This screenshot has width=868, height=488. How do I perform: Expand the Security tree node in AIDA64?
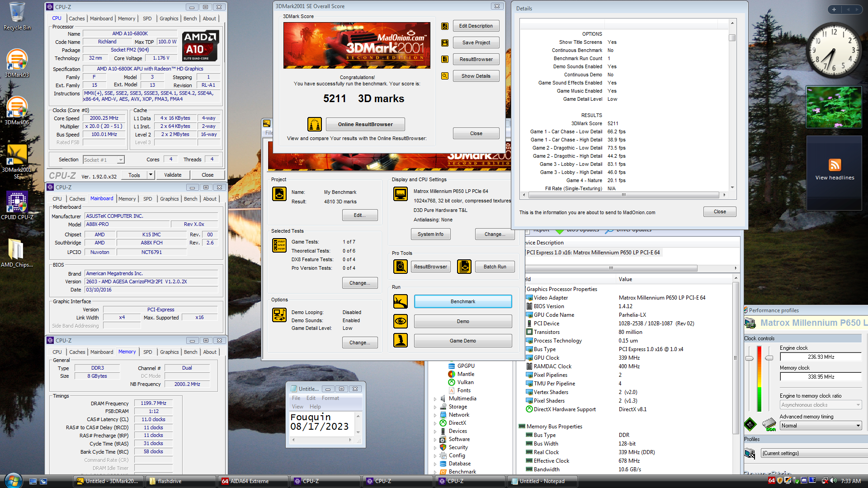(435, 448)
